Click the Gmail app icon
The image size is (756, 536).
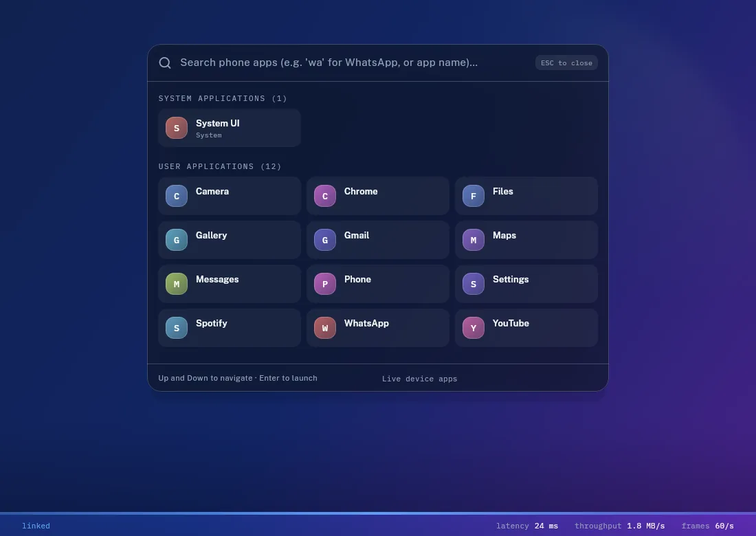coord(325,240)
